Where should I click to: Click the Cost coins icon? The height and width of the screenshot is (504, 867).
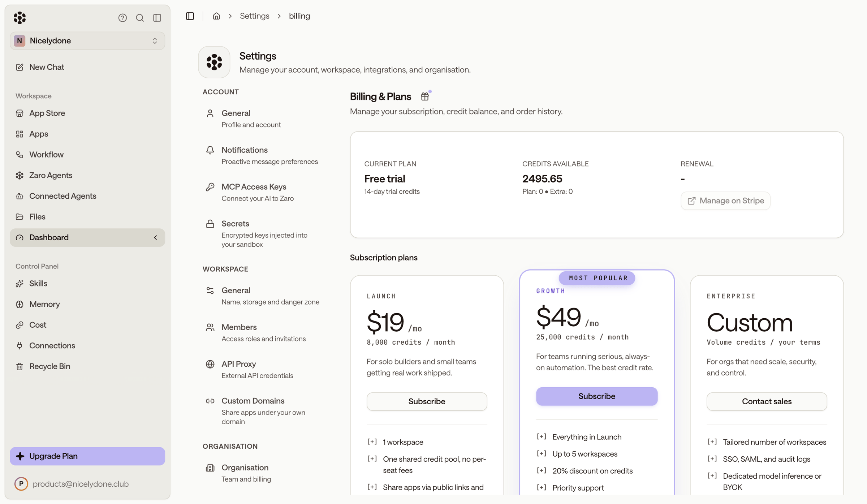pos(20,325)
